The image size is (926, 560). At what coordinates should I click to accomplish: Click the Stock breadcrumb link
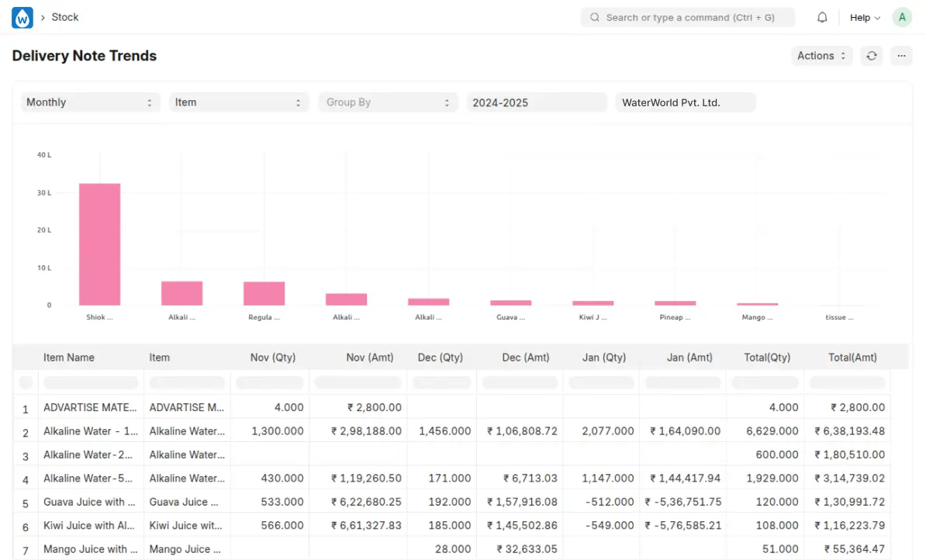(65, 17)
